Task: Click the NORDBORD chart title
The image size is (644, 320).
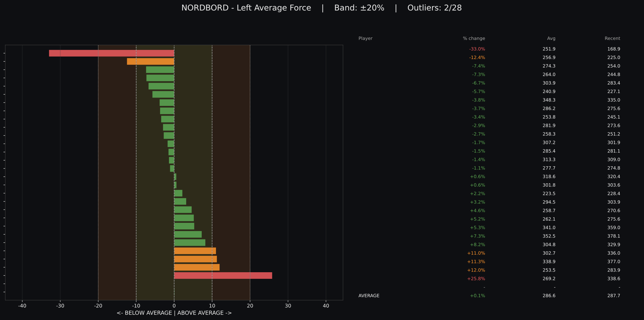Action: pos(246,8)
